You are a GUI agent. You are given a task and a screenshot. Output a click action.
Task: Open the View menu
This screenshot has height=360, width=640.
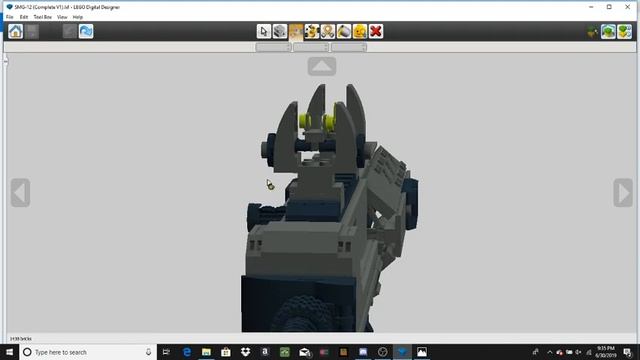[x=62, y=17]
